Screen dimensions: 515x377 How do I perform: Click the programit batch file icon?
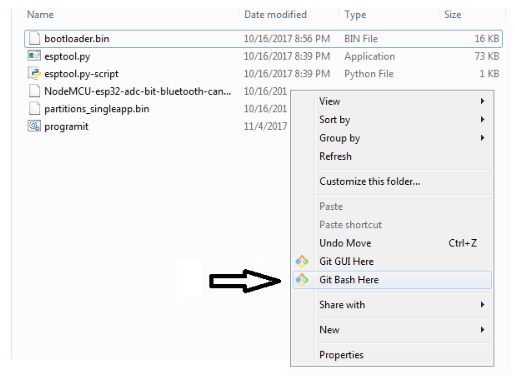[x=34, y=126]
